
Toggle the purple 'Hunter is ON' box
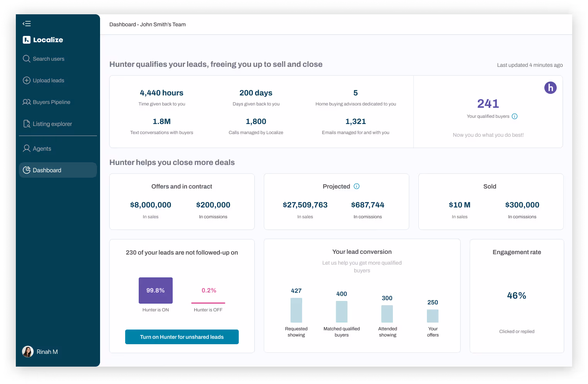click(155, 290)
